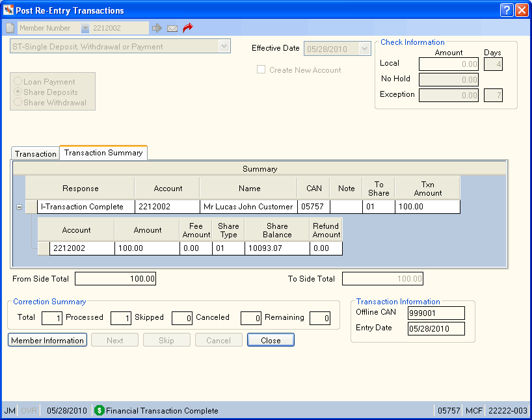Click Mr Lucas John Customer cell

coord(248,207)
